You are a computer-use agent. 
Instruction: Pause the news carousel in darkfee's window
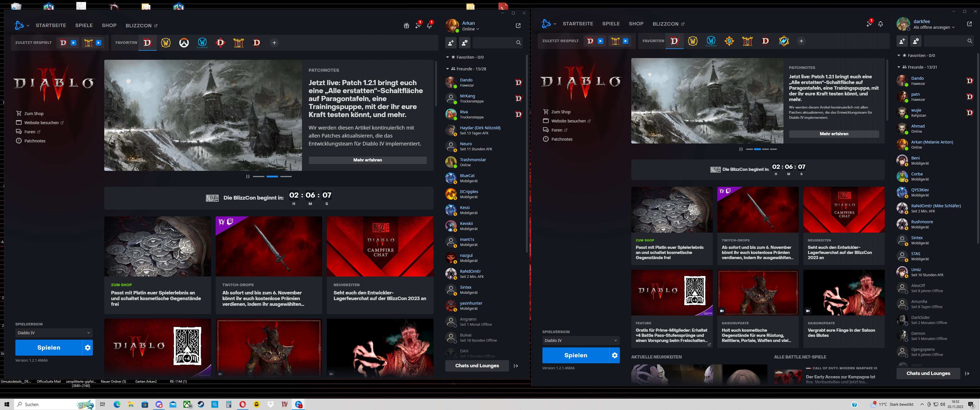(740, 149)
